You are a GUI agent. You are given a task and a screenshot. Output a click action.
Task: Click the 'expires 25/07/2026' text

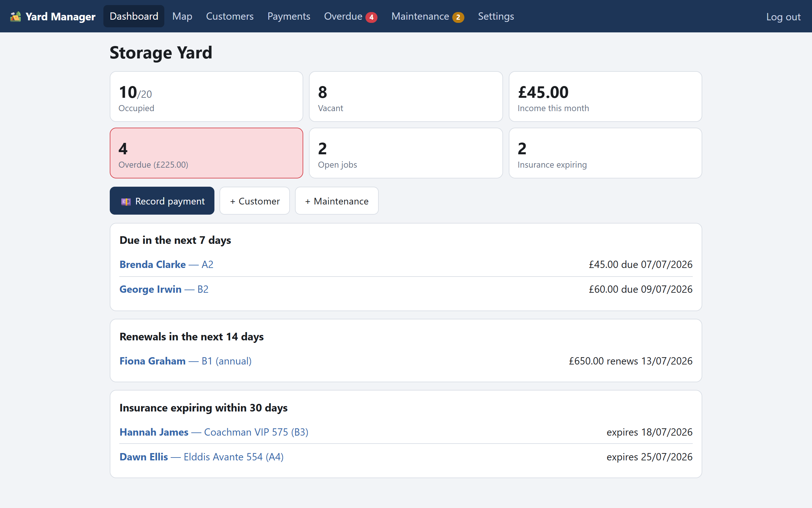point(649,457)
